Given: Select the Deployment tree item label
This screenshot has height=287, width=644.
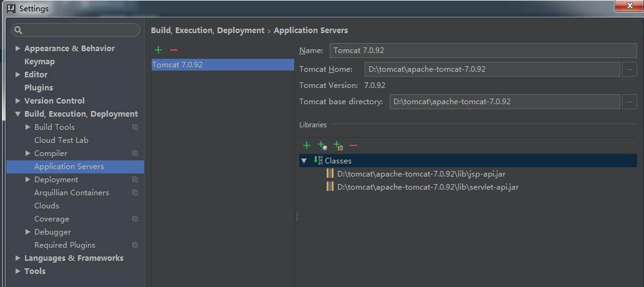Looking at the screenshot, I should click(x=56, y=180).
